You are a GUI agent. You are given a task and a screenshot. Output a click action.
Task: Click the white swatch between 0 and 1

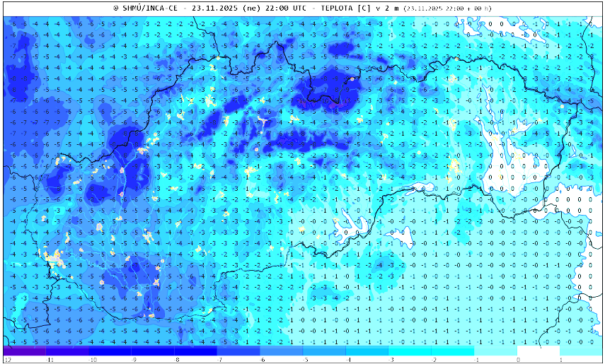(x=538, y=351)
